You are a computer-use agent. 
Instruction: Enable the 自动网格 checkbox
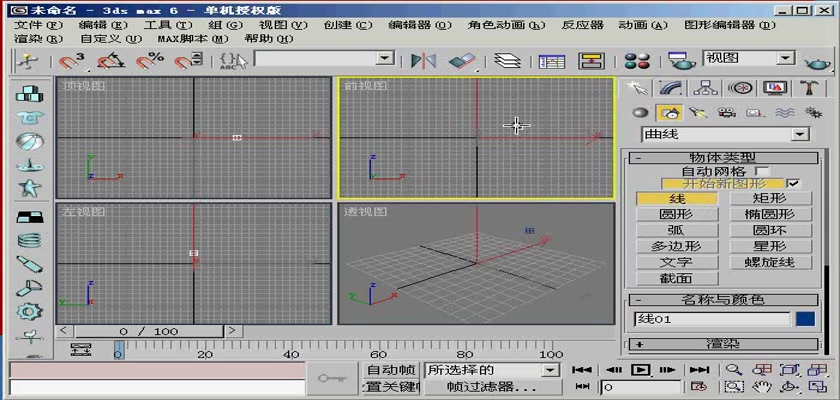pos(761,171)
